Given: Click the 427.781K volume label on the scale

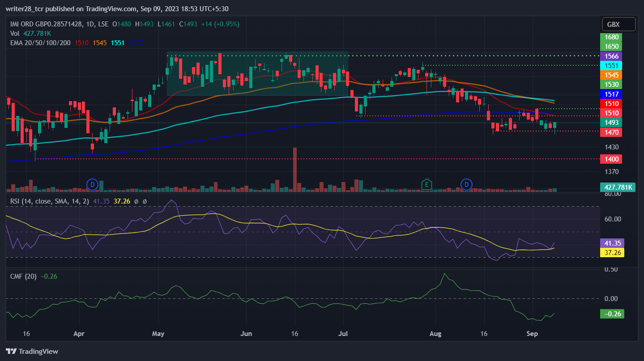Looking at the screenshot, I should tap(618, 187).
